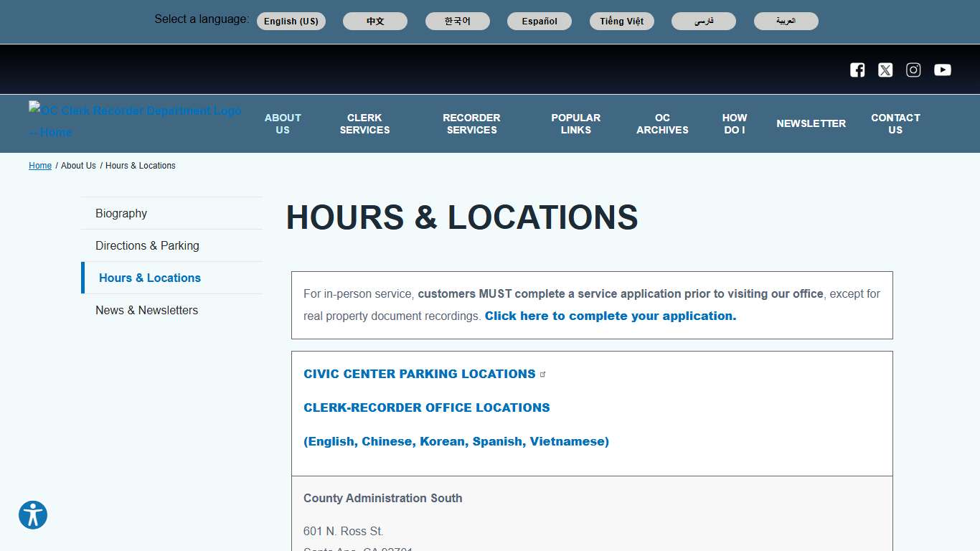This screenshot has height=551, width=980.
Task: Switch language to Tiếng Việt
Action: coord(621,21)
